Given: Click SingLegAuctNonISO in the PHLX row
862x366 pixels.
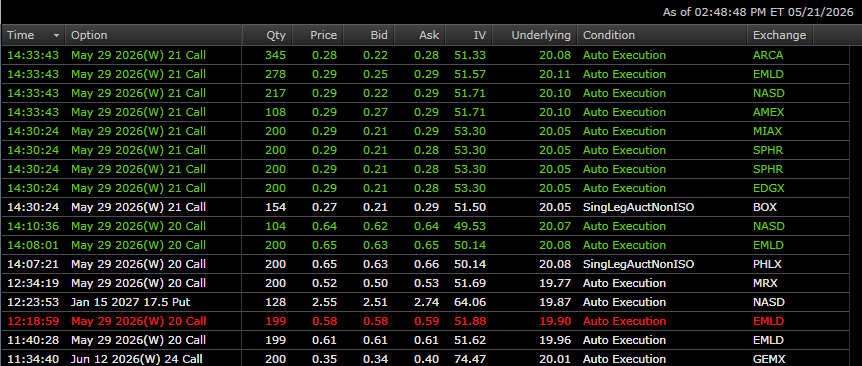Looking at the screenshot, I should coord(638,264).
